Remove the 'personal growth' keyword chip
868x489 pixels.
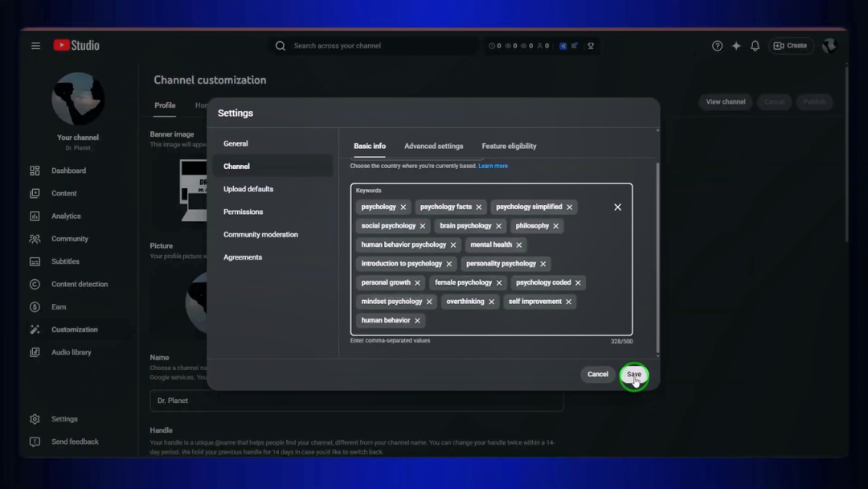click(417, 282)
